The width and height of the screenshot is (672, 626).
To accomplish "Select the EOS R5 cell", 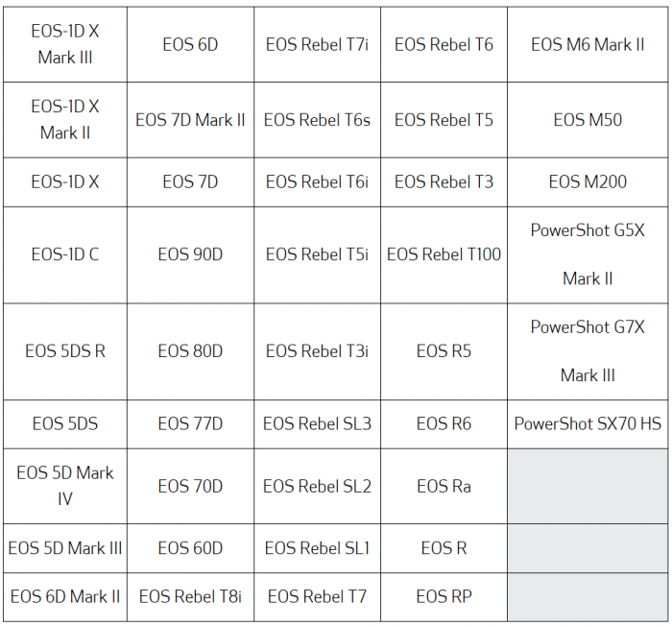I will coord(444,351).
